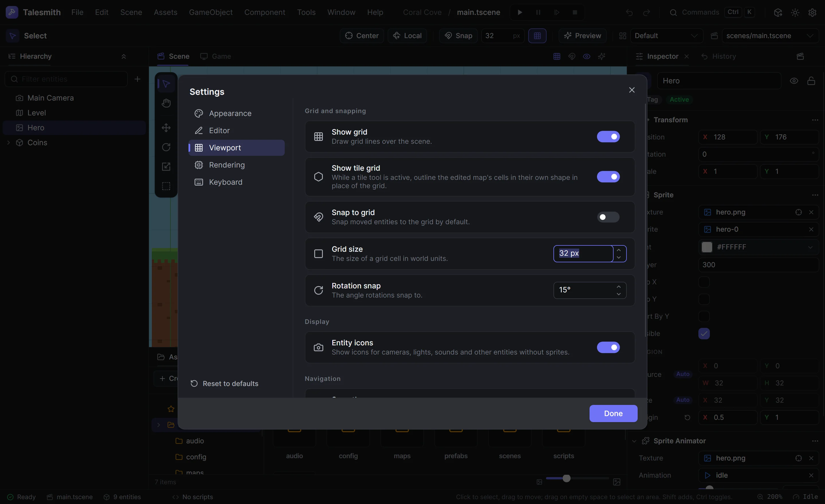
Task: Pick texture target icon for hero.png in Sprite
Action: pyautogui.click(x=798, y=212)
